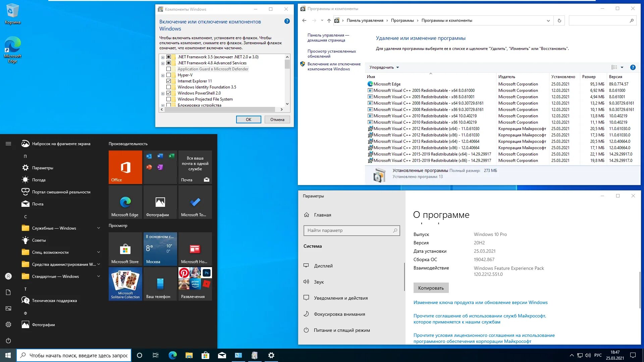Click Изменение ключа продукта link in Settings
Image resolution: width=644 pixels, height=362 pixels.
(x=481, y=302)
